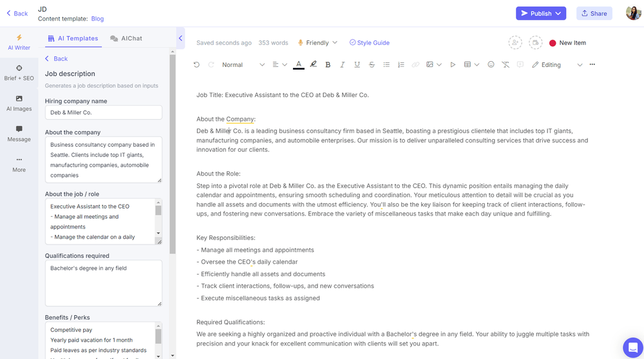Screen dimensions: 644x359
Task: Toggle italic formatting
Action: pyautogui.click(x=342, y=65)
